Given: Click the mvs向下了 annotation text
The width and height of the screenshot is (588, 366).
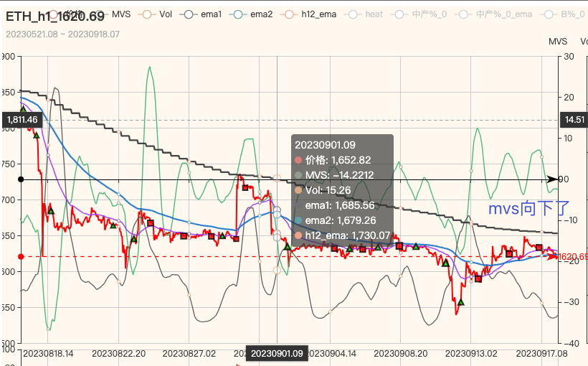Looking at the screenshot, I should [528, 208].
